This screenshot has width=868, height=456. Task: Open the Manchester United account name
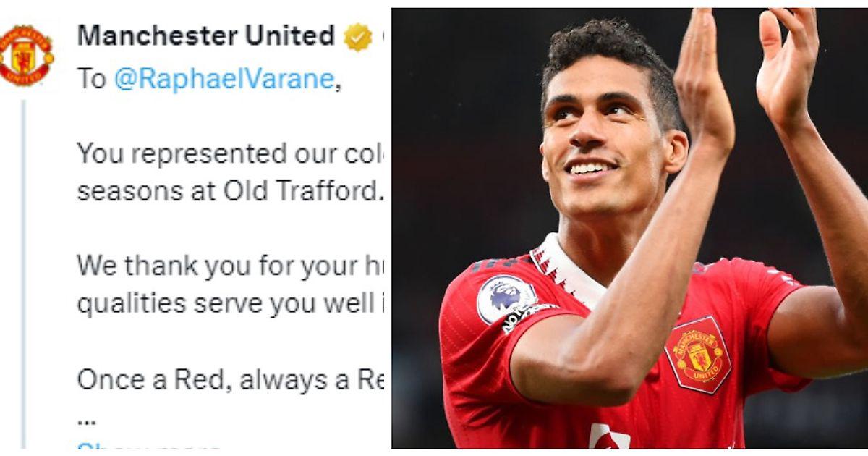tap(205, 35)
